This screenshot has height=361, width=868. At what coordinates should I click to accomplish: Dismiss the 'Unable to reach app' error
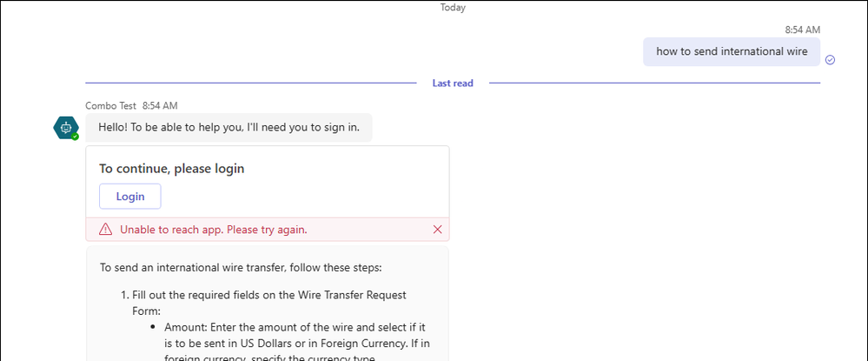point(437,230)
